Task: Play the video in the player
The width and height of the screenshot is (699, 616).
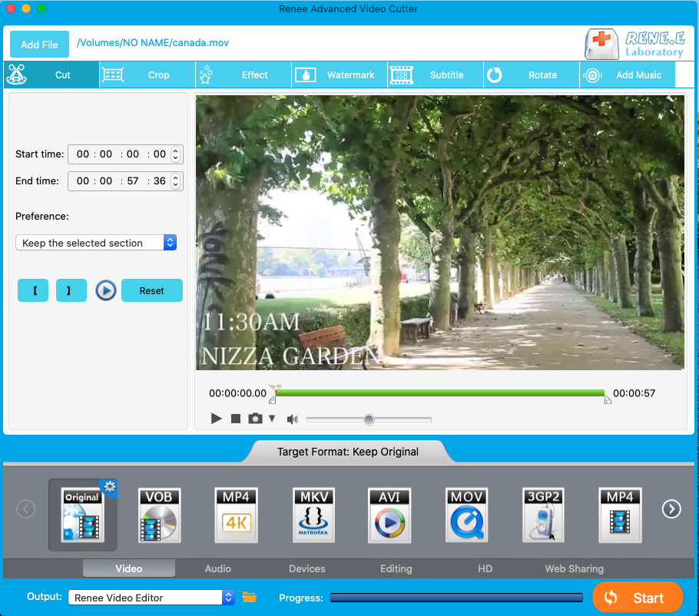Action: (x=216, y=419)
